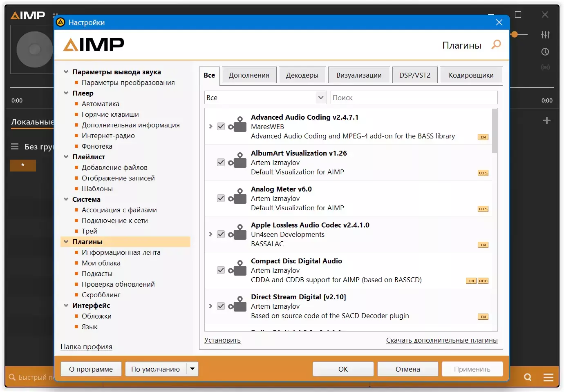Screen dimensions: 564x392
Task: Click the VIS badge on Analog Meter row
Action: (x=483, y=209)
